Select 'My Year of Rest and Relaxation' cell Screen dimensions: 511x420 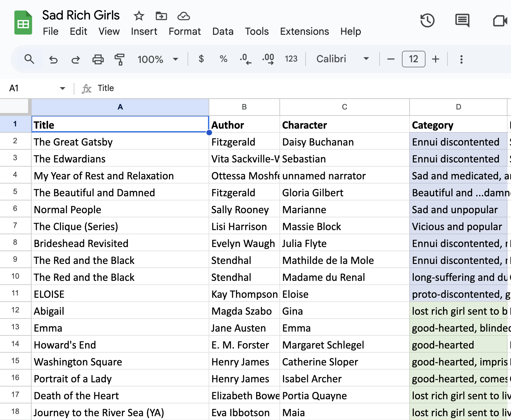[x=120, y=176]
